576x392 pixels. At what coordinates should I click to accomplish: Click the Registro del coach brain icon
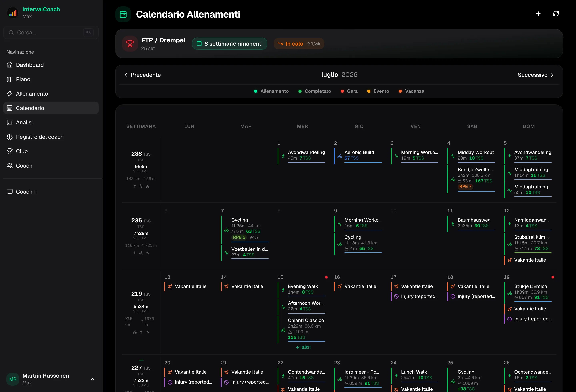[10, 137]
